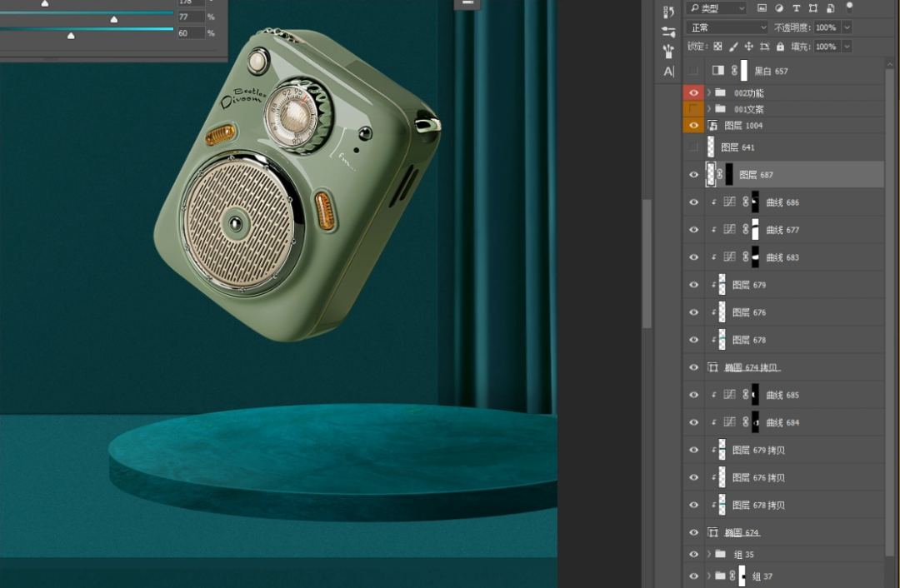Select the 002功能 folder icon

(720, 92)
